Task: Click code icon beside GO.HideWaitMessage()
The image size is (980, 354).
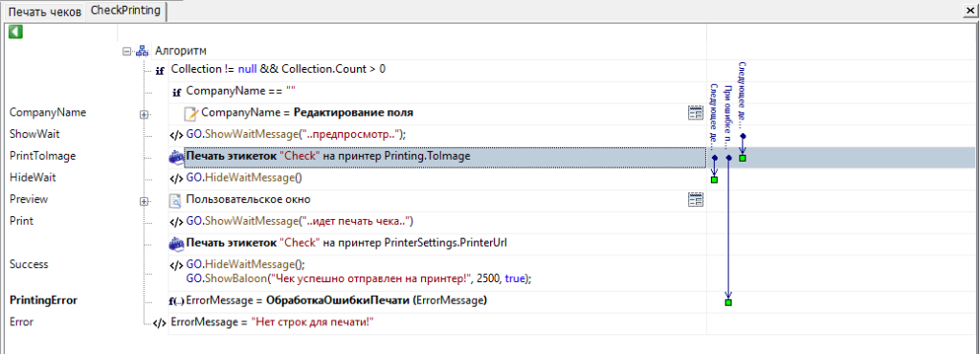Action: (x=177, y=179)
